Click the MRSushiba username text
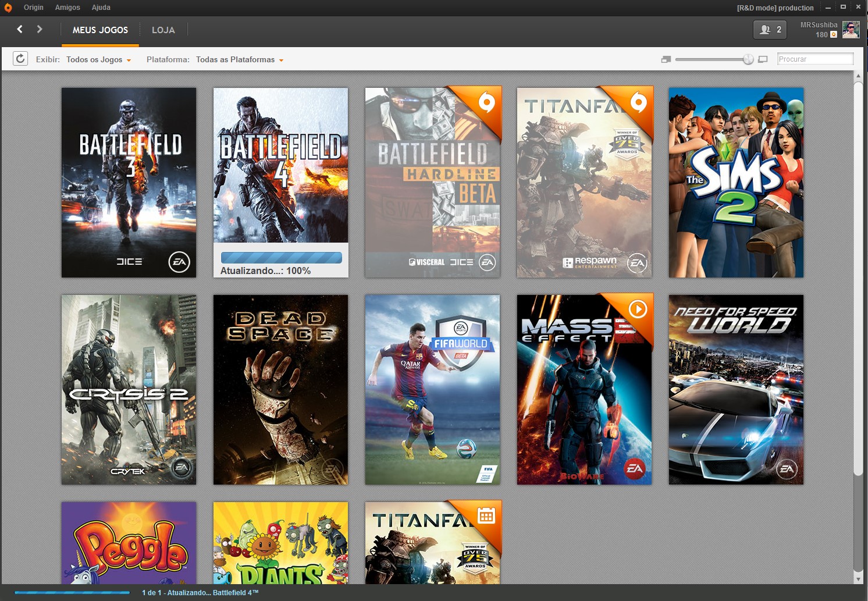This screenshot has height=601, width=868. (x=819, y=25)
